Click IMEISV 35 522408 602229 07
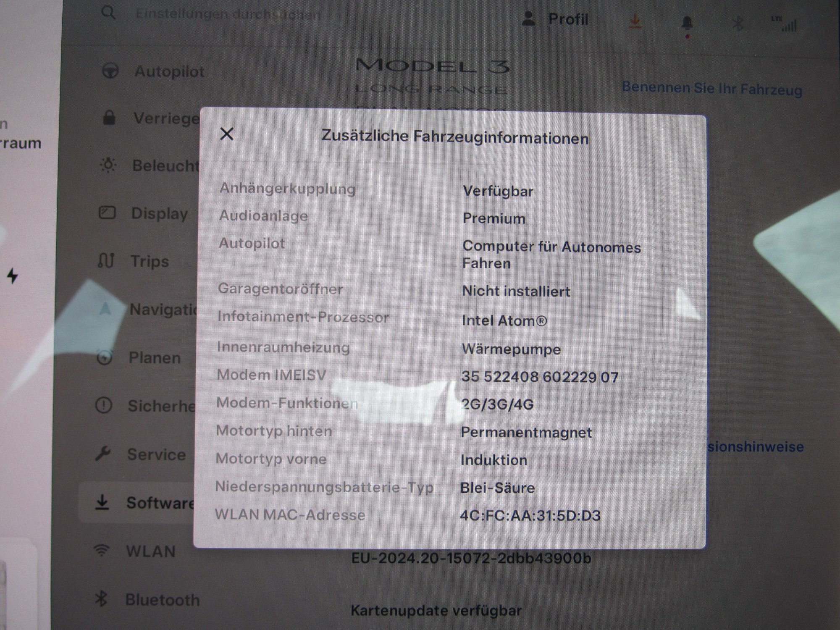Viewport: 840px width, 630px height. click(x=540, y=377)
